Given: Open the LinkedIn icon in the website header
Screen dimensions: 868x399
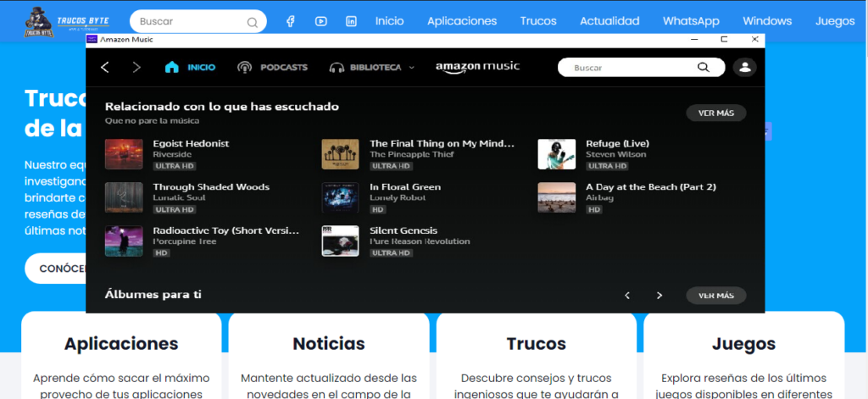Looking at the screenshot, I should coord(351,21).
